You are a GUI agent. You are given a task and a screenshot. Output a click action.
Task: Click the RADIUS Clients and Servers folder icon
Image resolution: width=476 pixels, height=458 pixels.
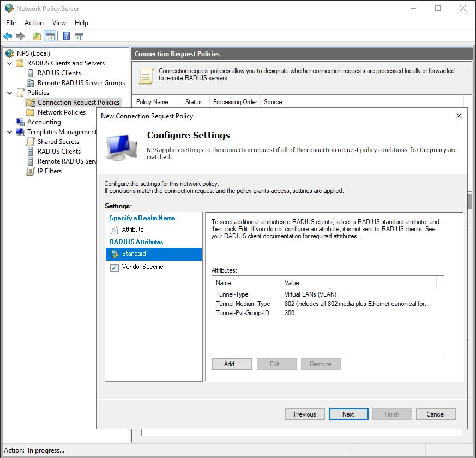click(20, 63)
